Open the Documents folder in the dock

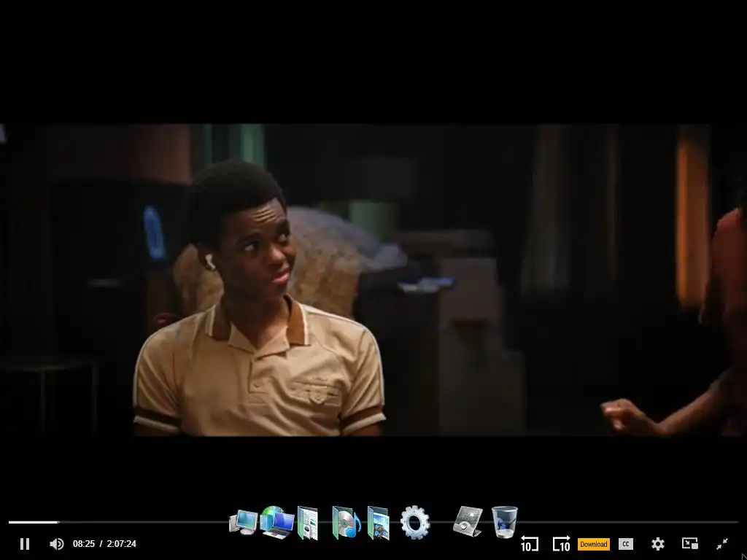(x=308, y=523)
